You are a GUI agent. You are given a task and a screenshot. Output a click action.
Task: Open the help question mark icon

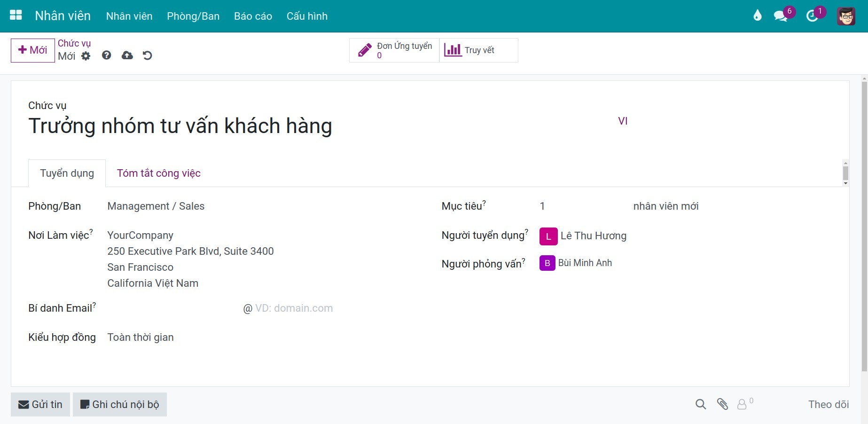[x=107, y=55]
